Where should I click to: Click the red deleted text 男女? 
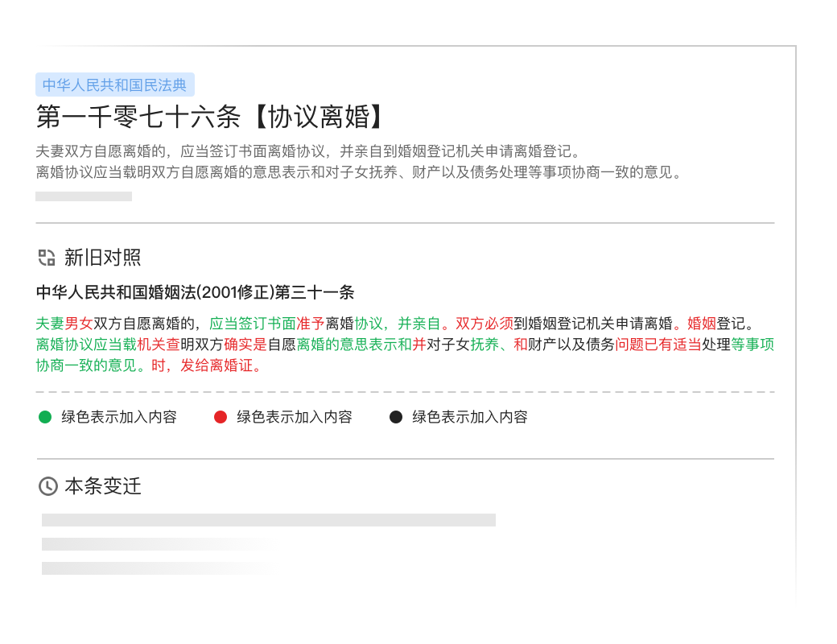pyautogui.click(x=79, y=324)
